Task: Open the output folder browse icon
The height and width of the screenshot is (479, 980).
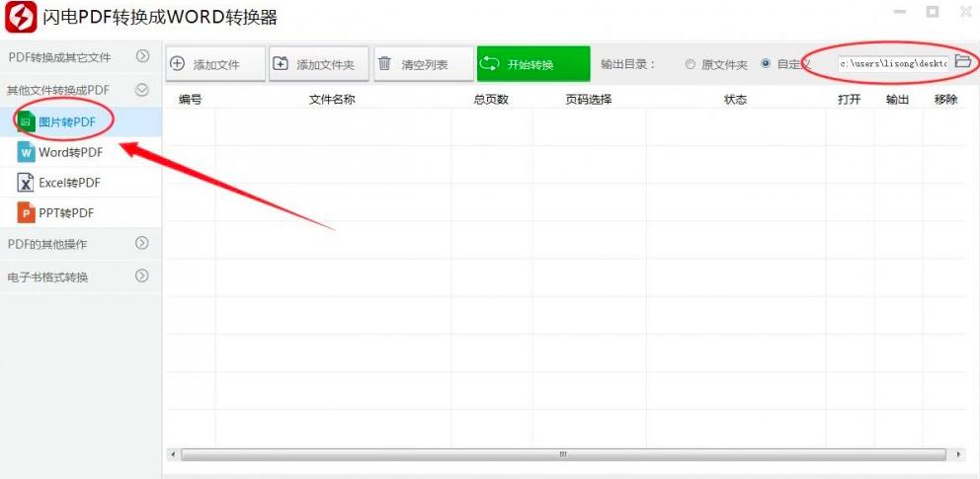Action: (x=962, y=62)
